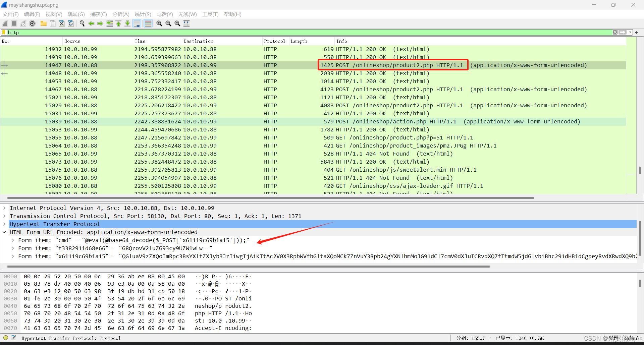This screenshot has width=644, height=345.
Task: Select packet 14967 POST product2.php row
Action: (313, 90)
